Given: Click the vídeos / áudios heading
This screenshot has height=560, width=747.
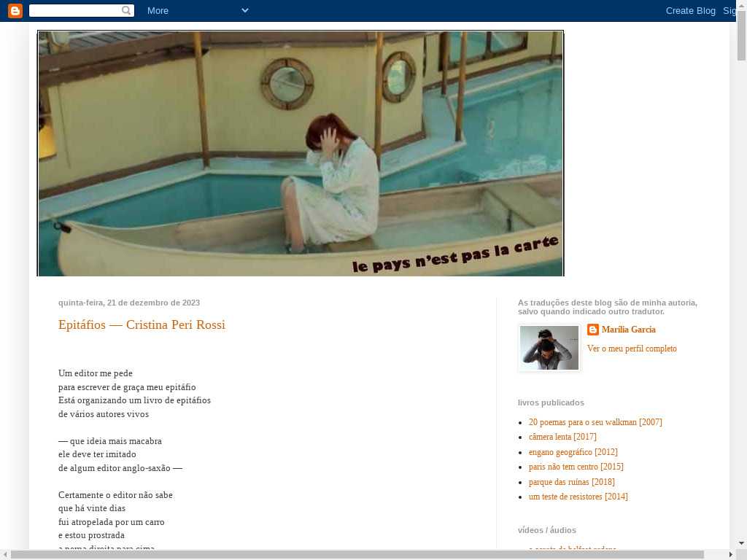Looking at the screenshot, I should pos(547,531).
